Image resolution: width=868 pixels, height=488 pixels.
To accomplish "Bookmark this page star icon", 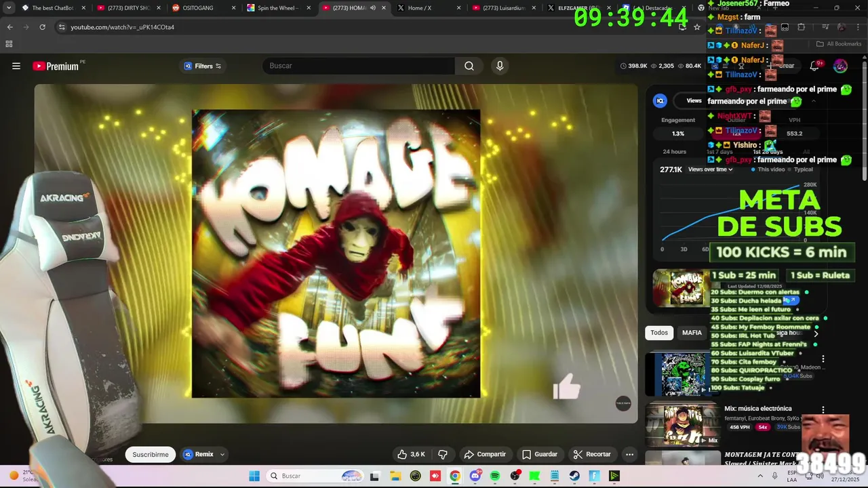I will [x=696, y=27].
